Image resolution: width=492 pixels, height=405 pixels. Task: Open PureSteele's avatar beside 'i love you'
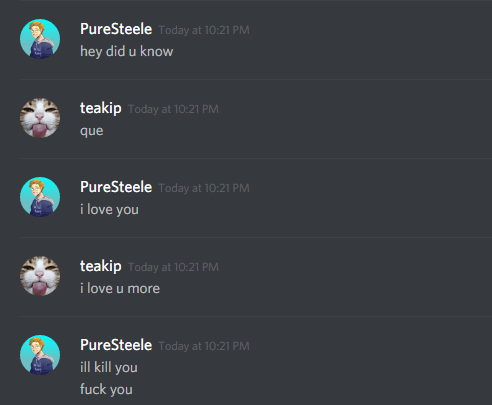pos(40,197)
